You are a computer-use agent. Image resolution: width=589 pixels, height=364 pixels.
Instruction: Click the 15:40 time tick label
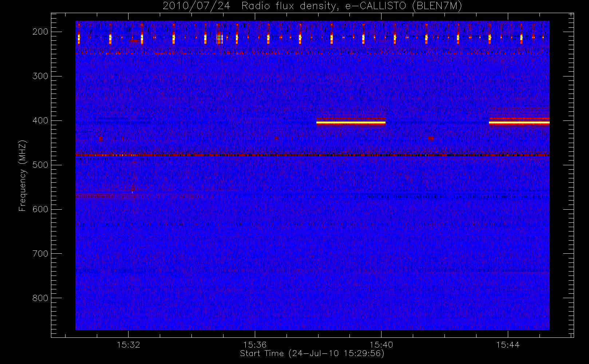click(x=381, y=345)
